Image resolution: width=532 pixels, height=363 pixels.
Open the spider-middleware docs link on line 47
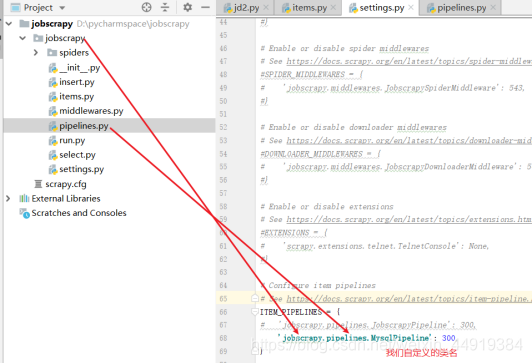click(409, 61)
